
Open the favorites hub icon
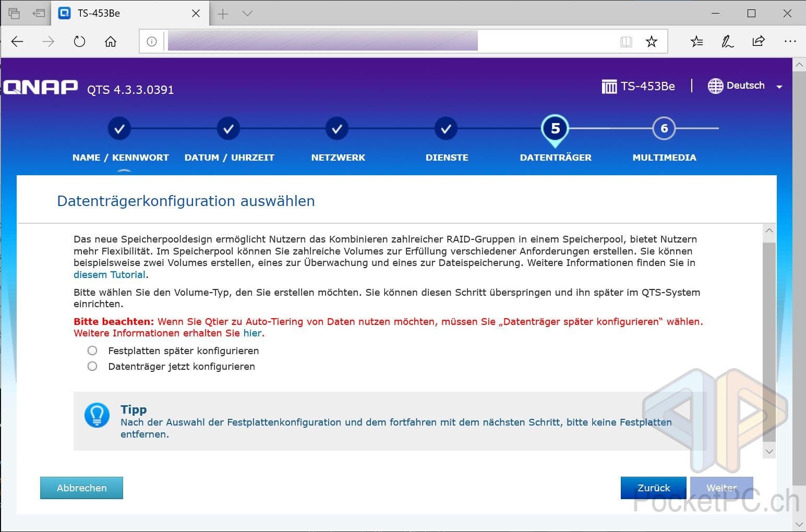coord(696,42)
